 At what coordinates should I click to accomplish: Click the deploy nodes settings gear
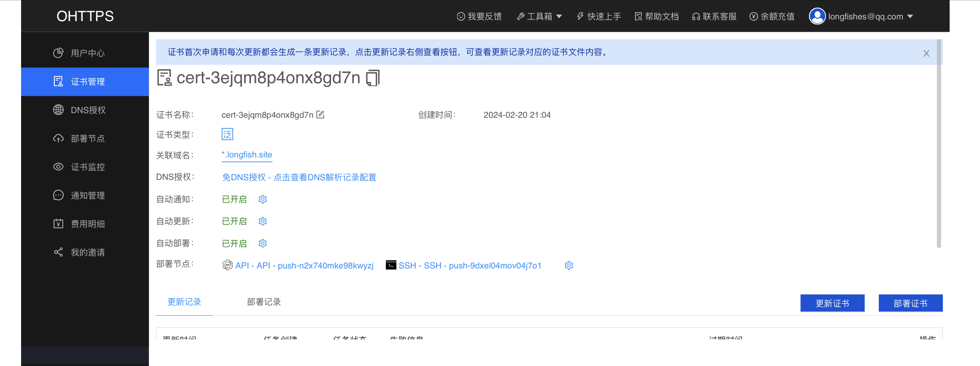[x=569, y=266]
